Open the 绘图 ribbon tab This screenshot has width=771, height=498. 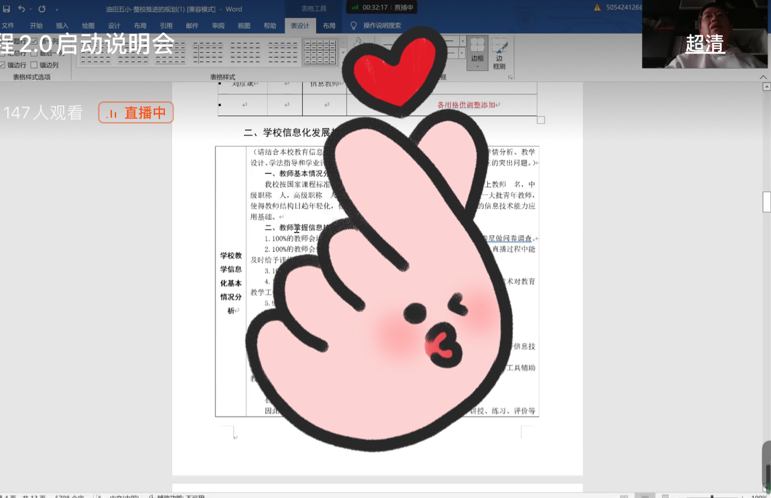tap(88, 26)
